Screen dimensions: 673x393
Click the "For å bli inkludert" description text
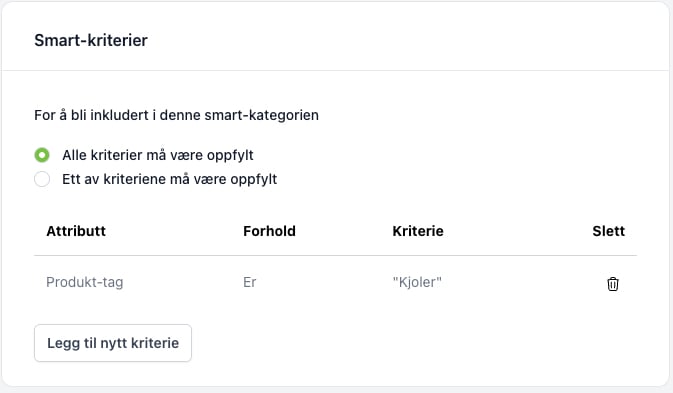coord(176,115)
